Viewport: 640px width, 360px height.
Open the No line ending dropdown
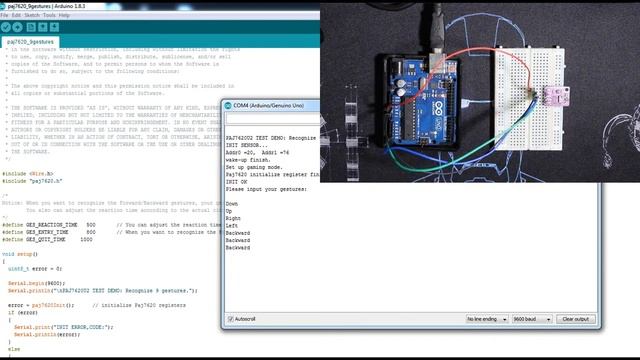tap(487, 319)
